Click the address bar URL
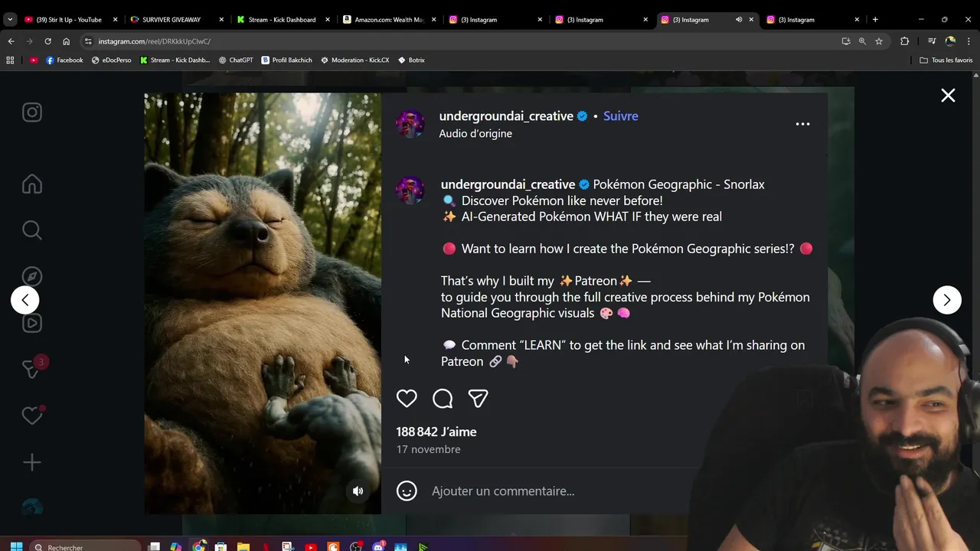The height and width of the screenshot is (551, 980). (154, 41)
